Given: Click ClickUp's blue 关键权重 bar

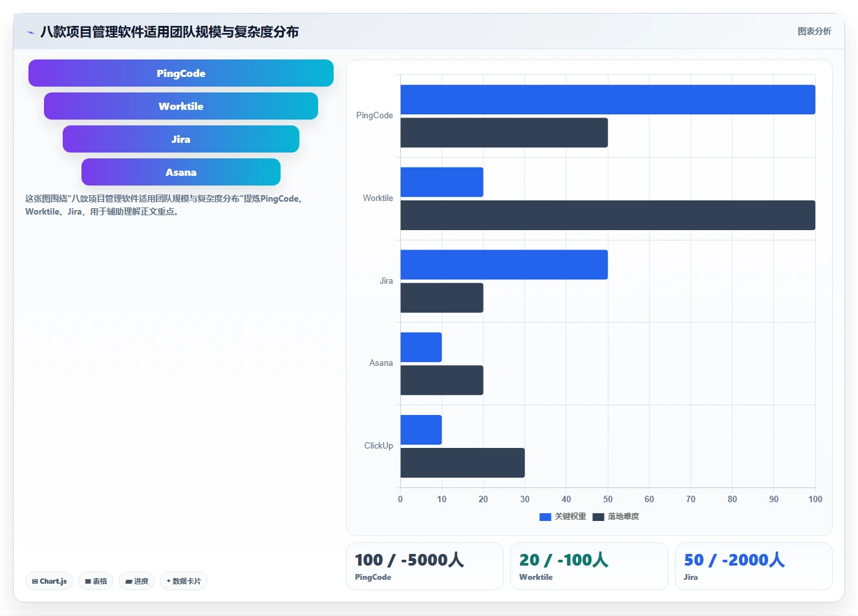Looking at the screenshot, I should click(421, 430).
